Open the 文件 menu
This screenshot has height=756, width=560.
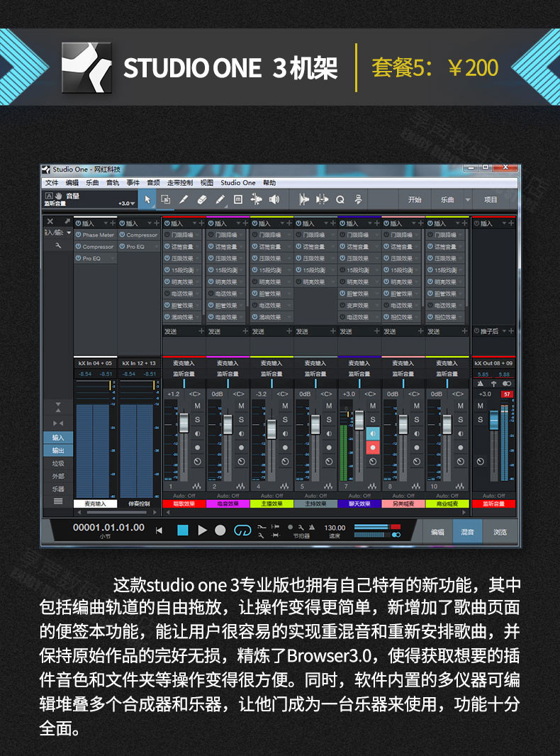pyautogui.click(x=52, y=183)
